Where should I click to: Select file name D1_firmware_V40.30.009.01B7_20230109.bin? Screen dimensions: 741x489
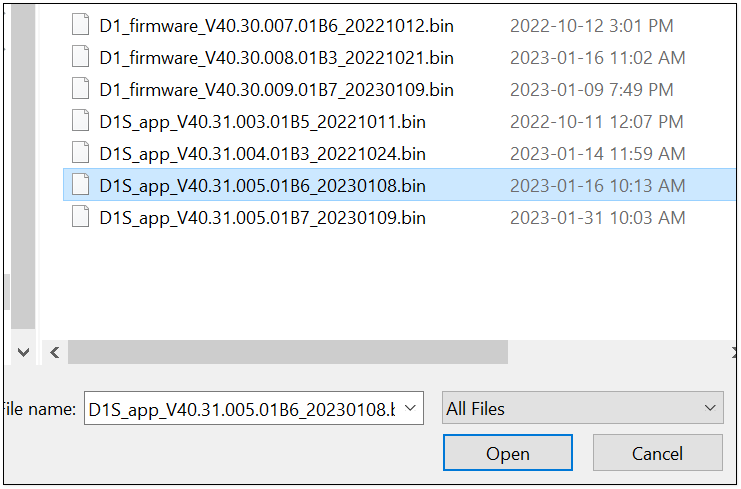276,90
